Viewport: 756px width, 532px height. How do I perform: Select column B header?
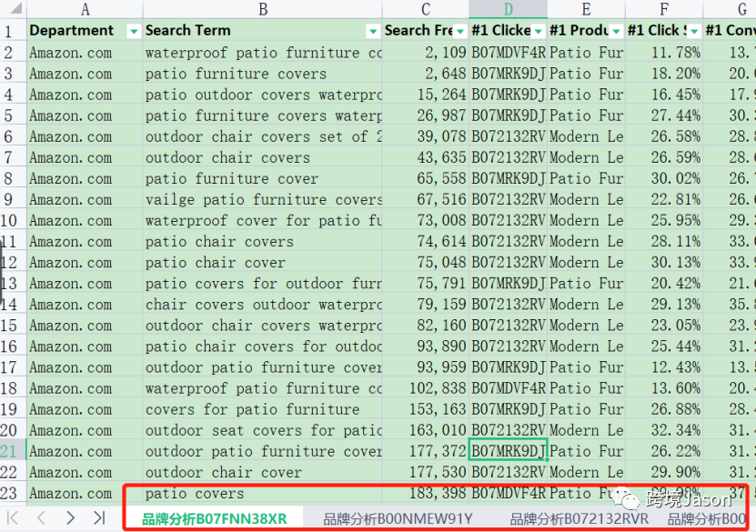point(263,9)
